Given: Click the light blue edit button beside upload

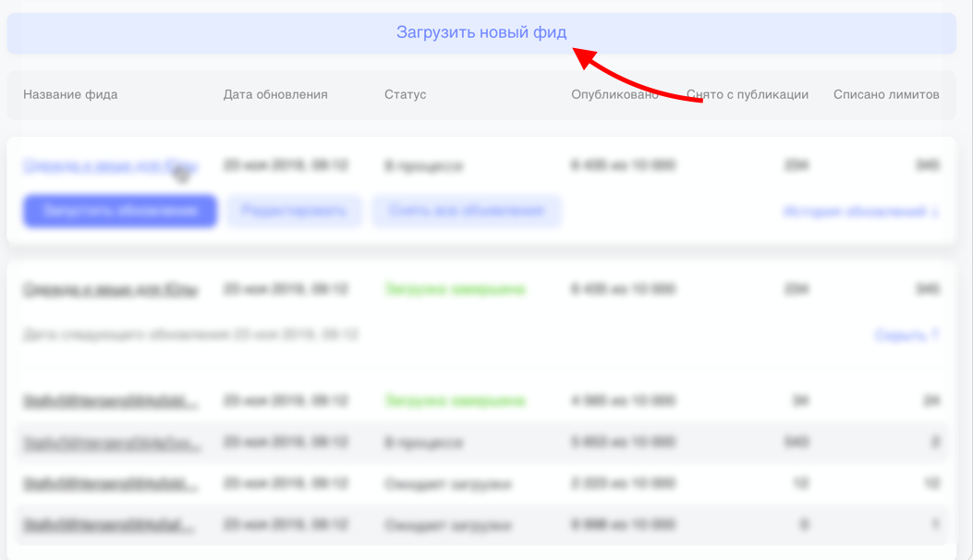Looking at the screenshot, I should pos(294,211).
